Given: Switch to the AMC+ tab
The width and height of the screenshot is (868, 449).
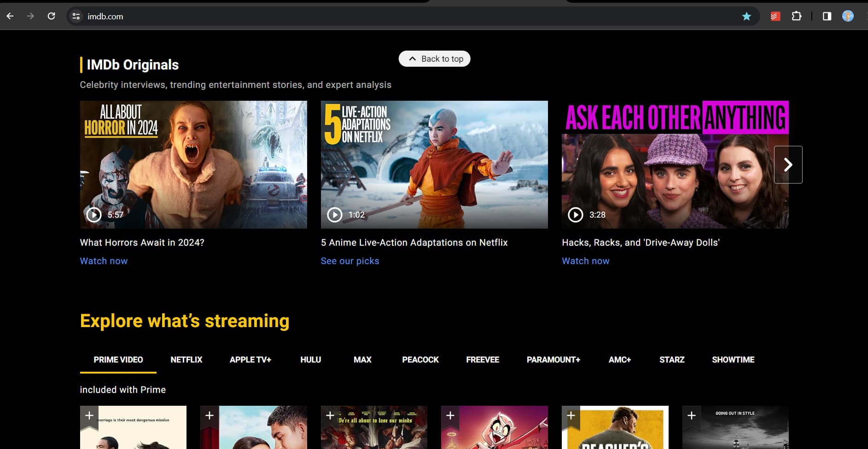Looking at the screenshot, I should (x=620, y=360).
